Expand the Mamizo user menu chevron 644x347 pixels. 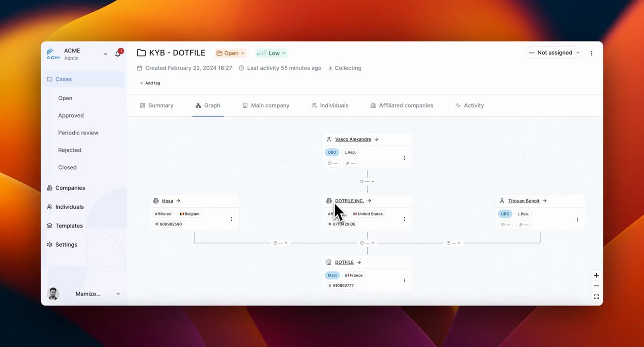(x=118, y=294)
